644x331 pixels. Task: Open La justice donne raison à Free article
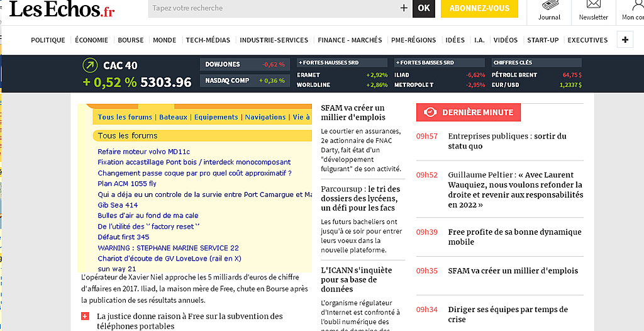point(190,321)
